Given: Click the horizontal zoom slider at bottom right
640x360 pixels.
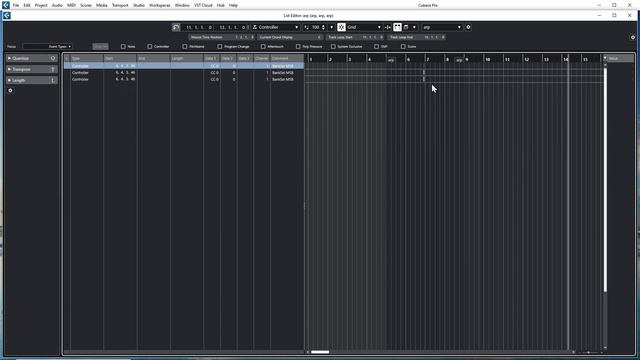Looking at the screenshot, I should coord(588,352).
